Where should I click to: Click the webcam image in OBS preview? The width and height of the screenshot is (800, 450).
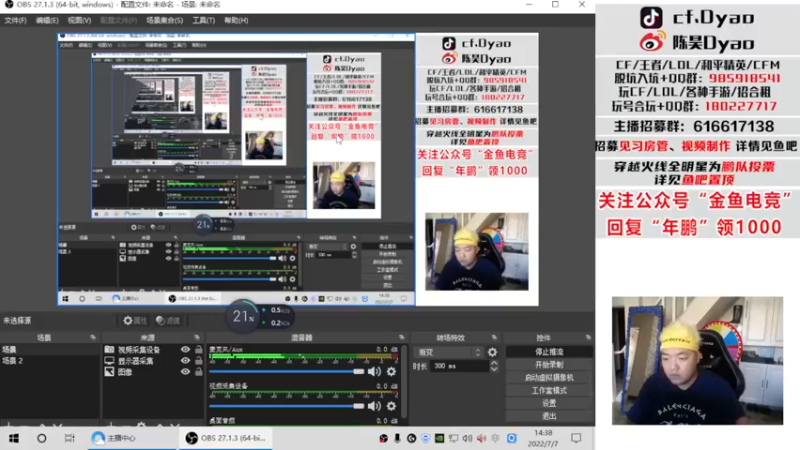477,252
